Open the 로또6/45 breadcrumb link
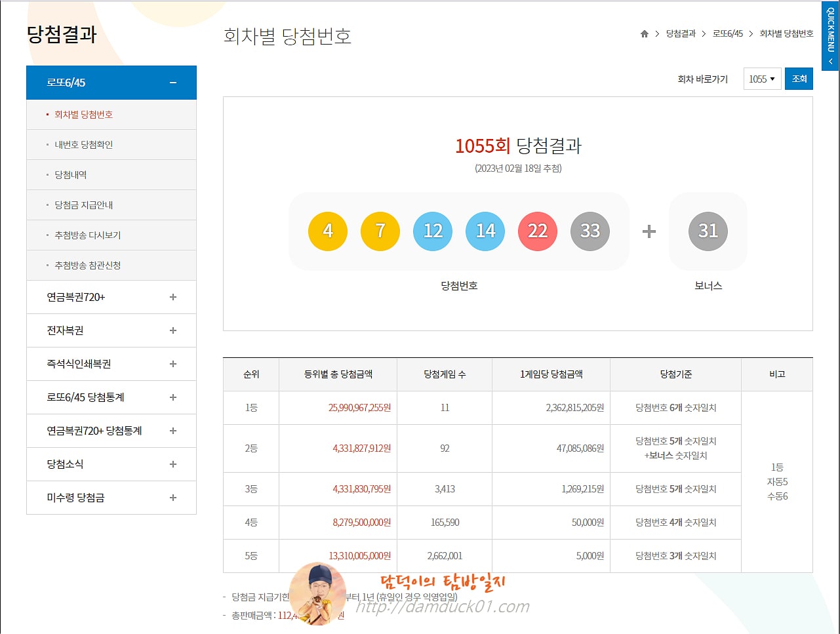840x634 pixels. pyautogui.click(x=727, y=33)
